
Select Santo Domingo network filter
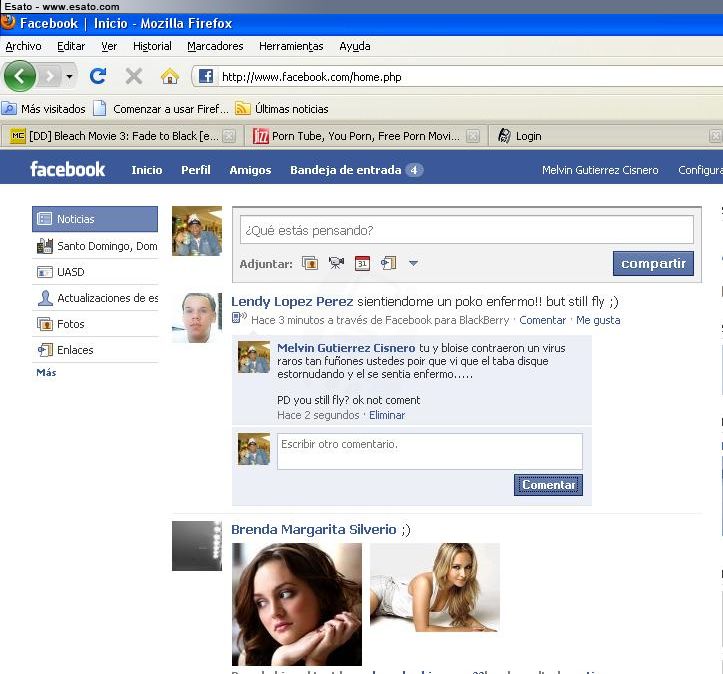(95, 246)
